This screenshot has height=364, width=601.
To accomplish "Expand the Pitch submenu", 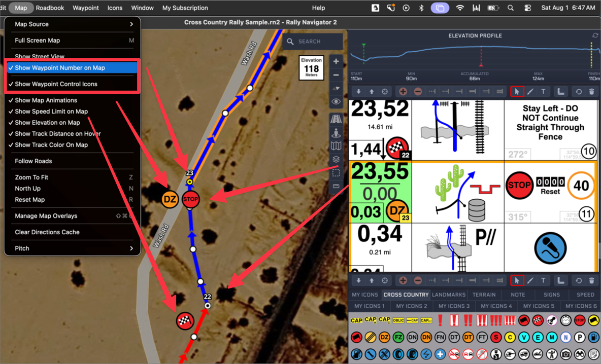I will point(72,248).
